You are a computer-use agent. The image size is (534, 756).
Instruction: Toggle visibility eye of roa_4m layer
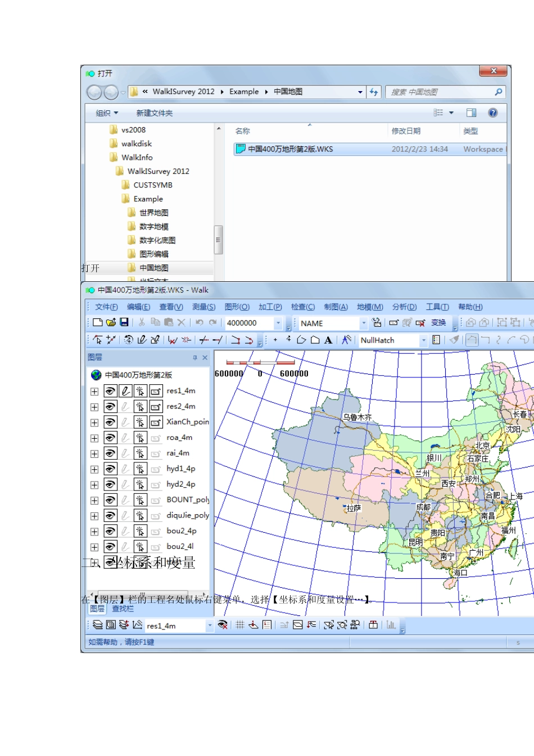pos(111,438)
